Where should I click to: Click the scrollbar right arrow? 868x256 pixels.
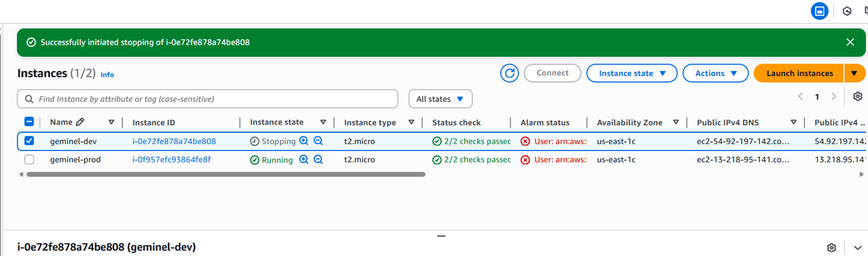pos(861,174)
